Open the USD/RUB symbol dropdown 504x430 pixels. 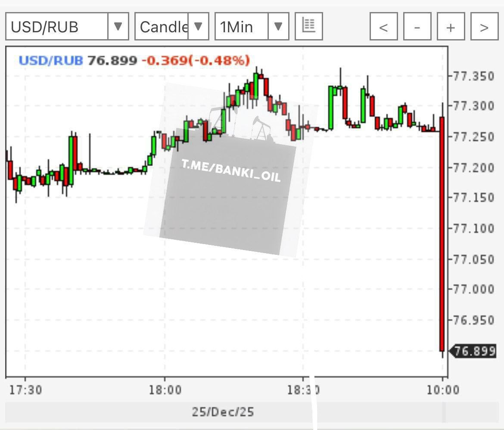coord(67,26)
